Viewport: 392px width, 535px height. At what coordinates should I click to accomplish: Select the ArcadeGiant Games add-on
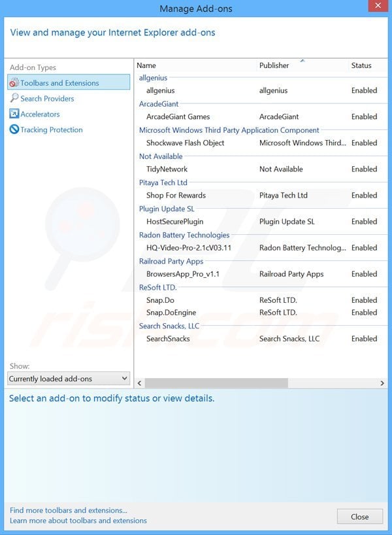tap(261, 116)
